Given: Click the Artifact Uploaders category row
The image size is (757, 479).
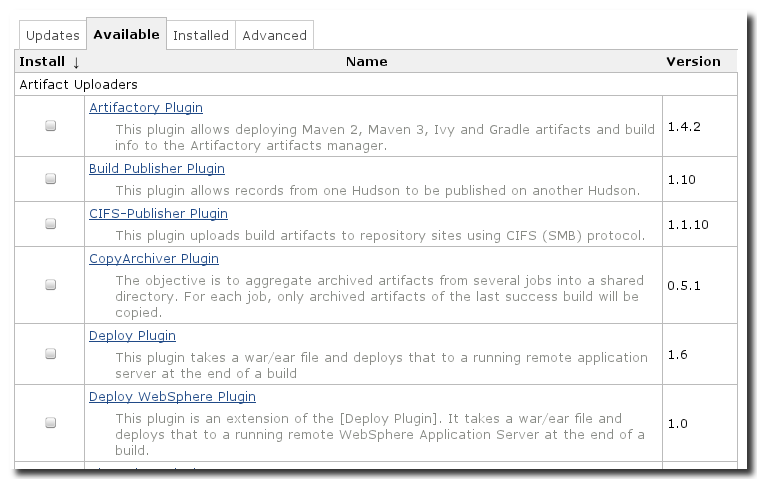Looking at the screenshot, I should click(79, 84).
